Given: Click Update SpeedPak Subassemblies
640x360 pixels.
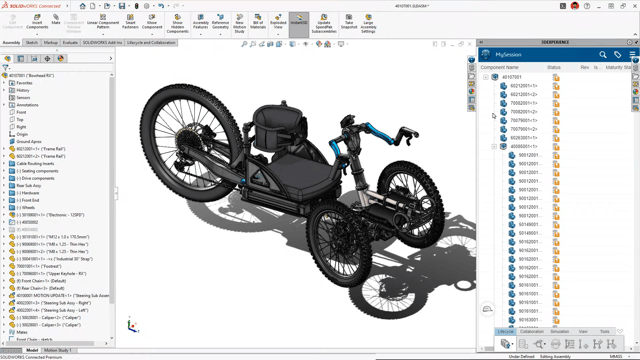Looking at the screenshot, I should [324, 24].
